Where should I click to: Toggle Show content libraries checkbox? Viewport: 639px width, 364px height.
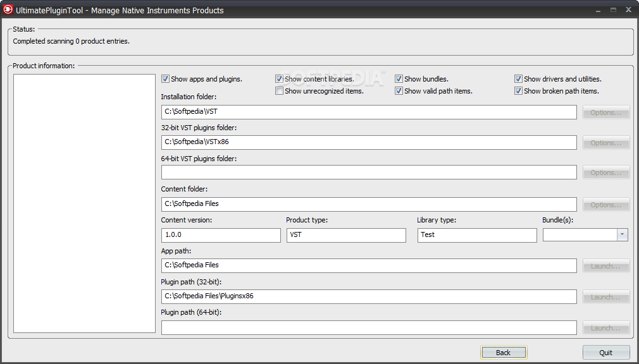pos(279,79)
